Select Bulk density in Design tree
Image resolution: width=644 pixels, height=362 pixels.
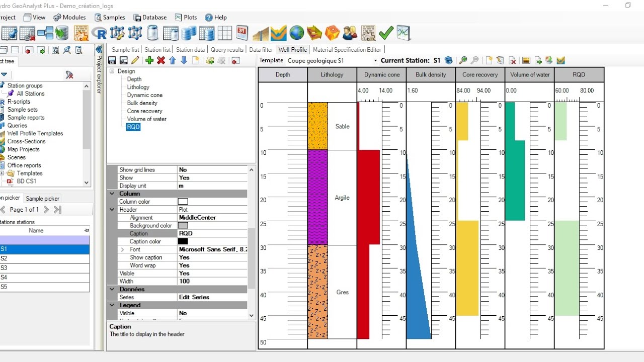point(142,103)
